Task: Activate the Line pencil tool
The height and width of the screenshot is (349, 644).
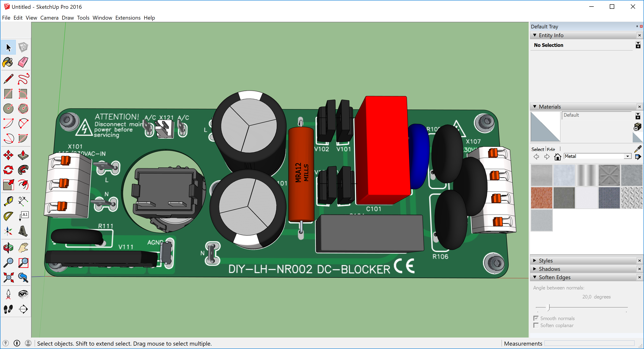Action: tap(8, 79)
